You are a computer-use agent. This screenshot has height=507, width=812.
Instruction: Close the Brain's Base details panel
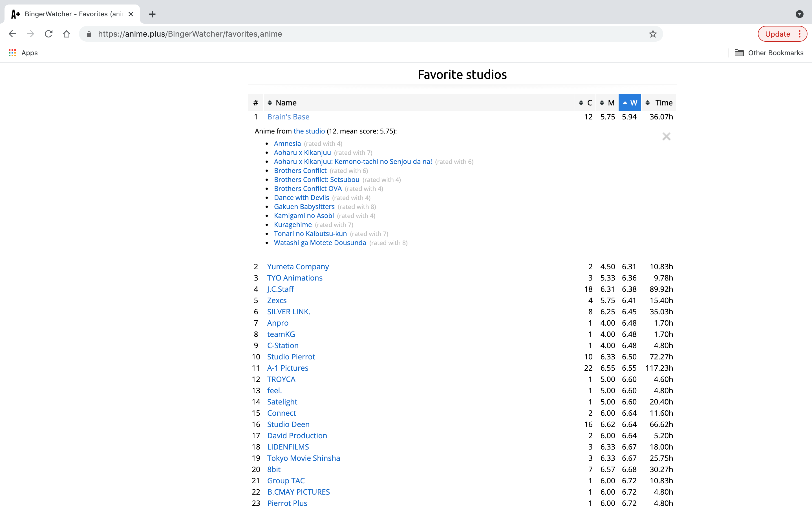pyautogui.click(x=666, y=137)
